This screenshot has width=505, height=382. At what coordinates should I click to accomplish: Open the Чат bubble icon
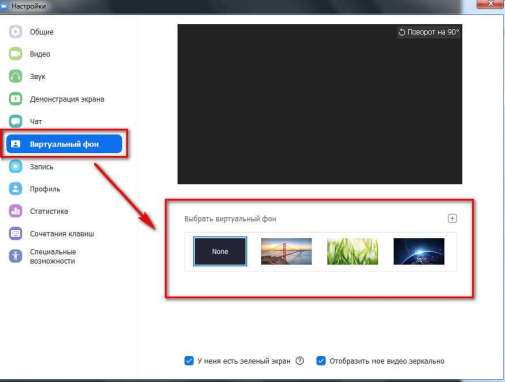[x=15, y=121]
